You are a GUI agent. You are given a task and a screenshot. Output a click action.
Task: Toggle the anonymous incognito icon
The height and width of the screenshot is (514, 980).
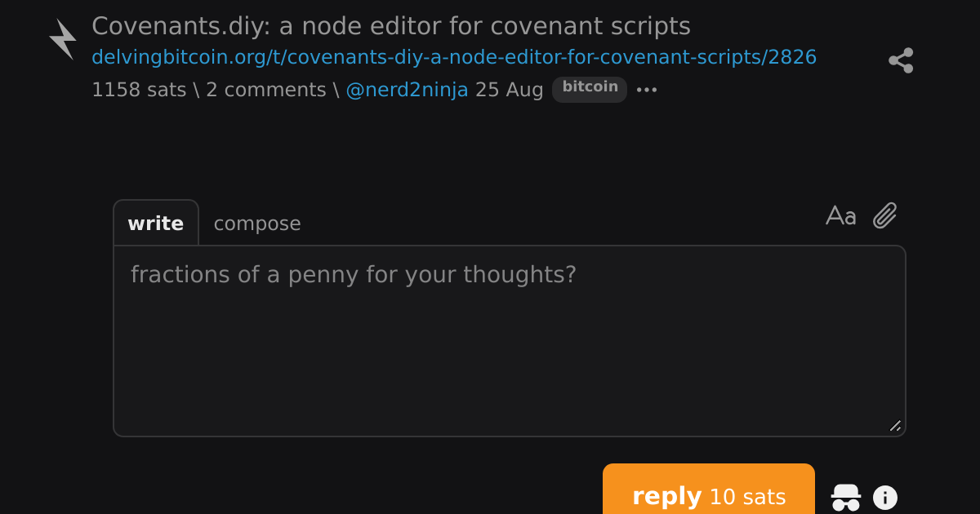tap(845, 498)
